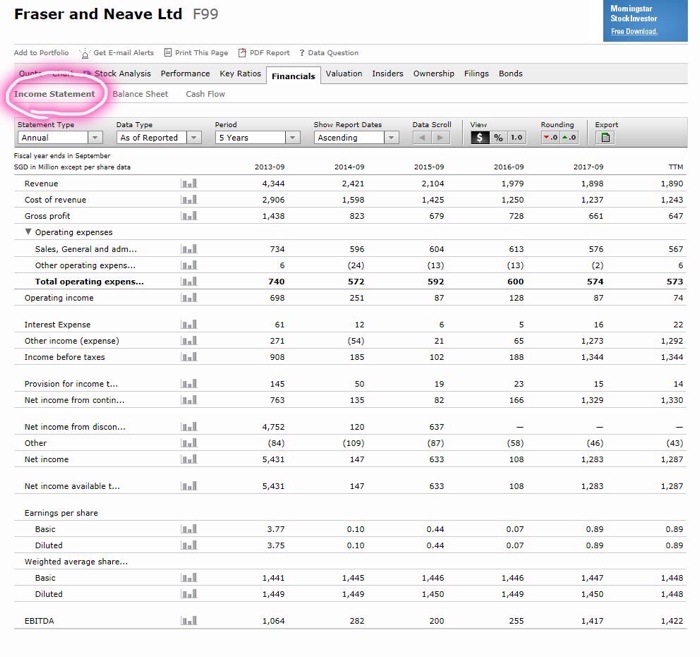700x657 pixels.
Task: Open the Key Ratios tab
Action: (240, 74)
